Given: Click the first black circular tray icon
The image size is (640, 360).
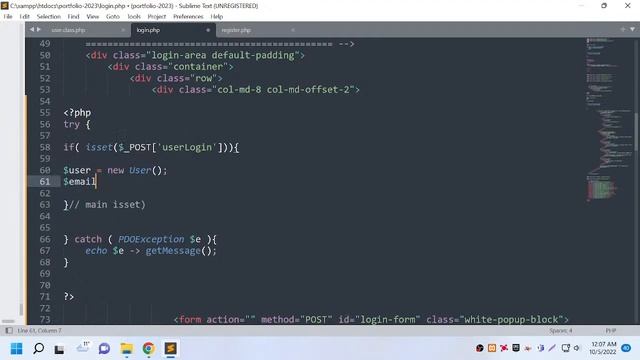Looking at the screenshot, I should [x=480, y=348].
